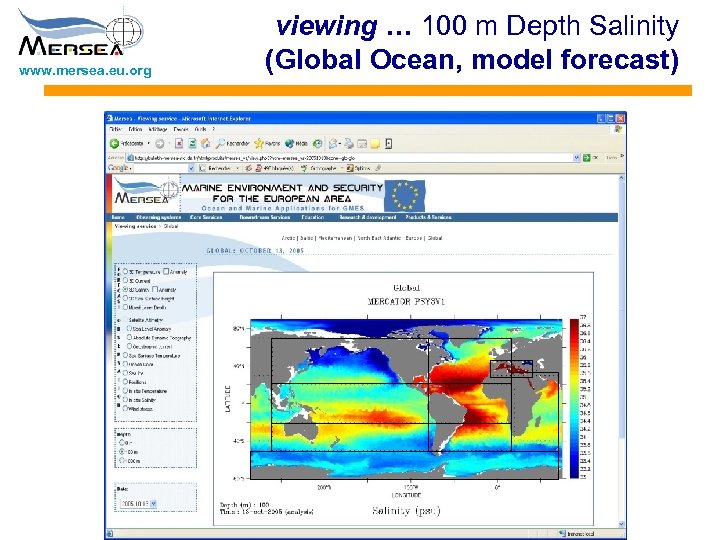Open the Outils menu
Screen dimensions: 720x540
[201, 129]
